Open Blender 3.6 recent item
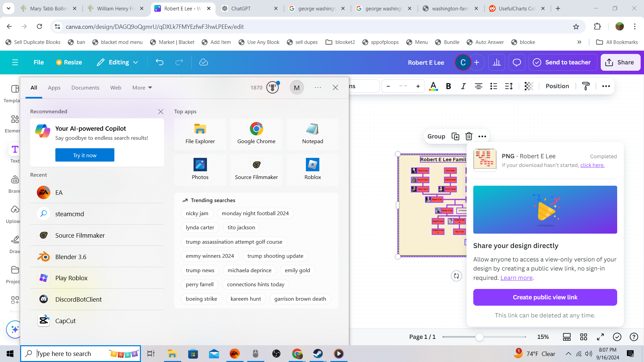The image size is (644, 362). [x=97, y=257]
